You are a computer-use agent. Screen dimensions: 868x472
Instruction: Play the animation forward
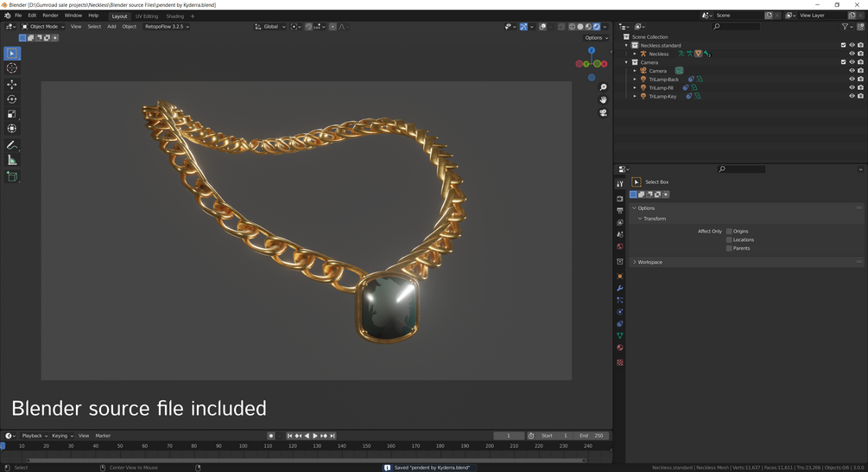tap(315, 436)
